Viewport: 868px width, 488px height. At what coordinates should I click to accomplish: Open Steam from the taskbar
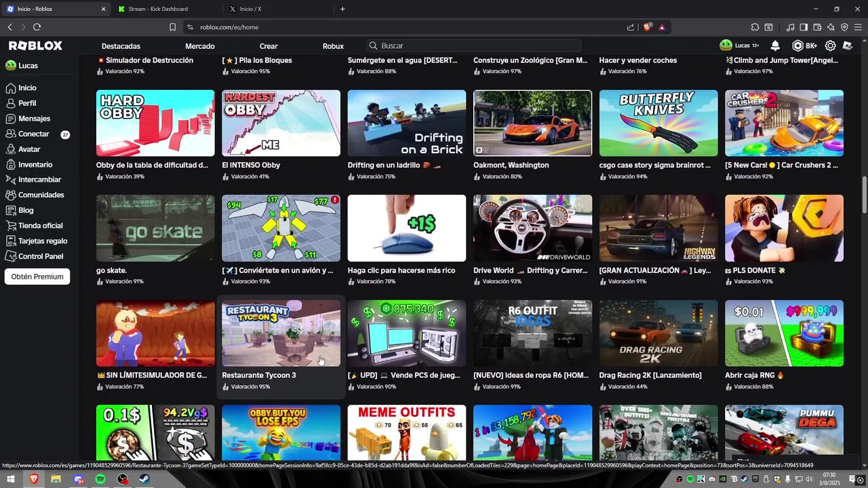(145, 479)
